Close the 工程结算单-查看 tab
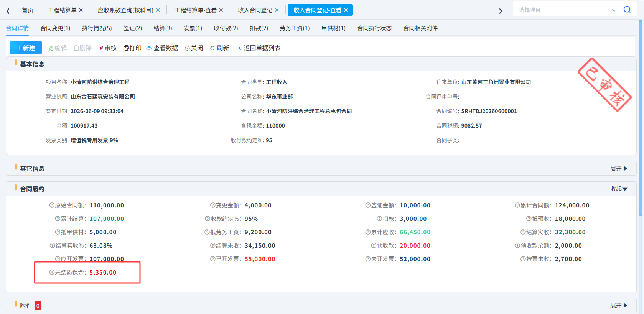 click(x=221, y=10)
